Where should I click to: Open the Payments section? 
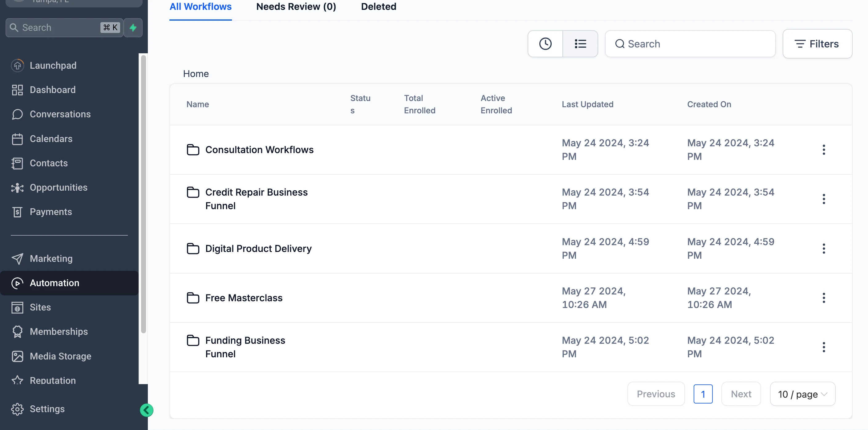pos(51,212)
